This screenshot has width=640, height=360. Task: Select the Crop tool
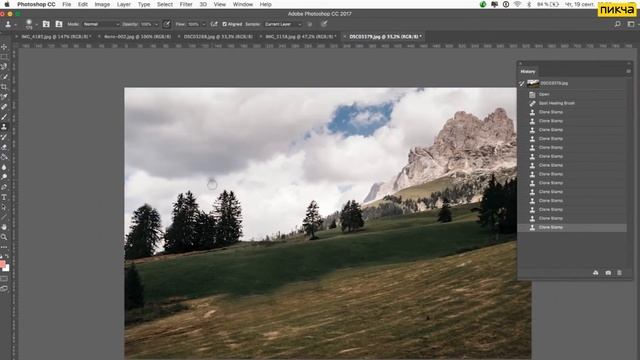click(x=4, y=87)
